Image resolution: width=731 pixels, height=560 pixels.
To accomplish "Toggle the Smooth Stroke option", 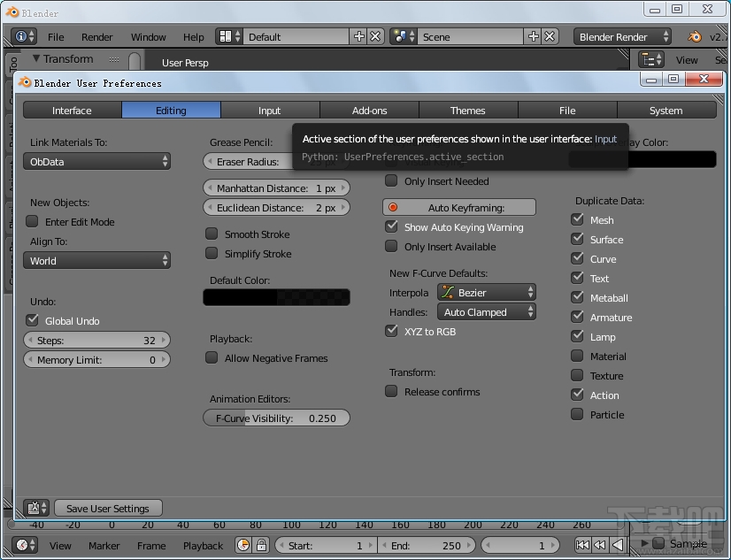I will pyautogui.click(x=211, y=234).
